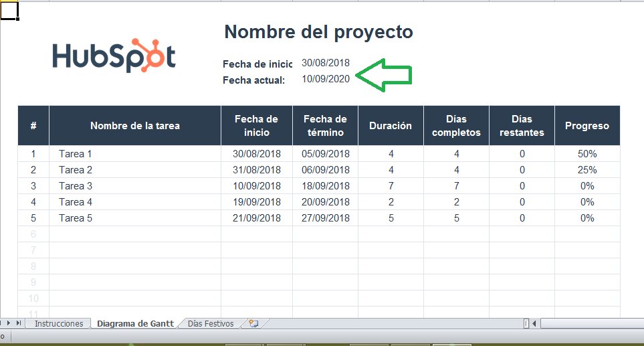This screenshot has width=644, height=346.
Task: Click the Días restantes column header
Action: coord(522,126)
